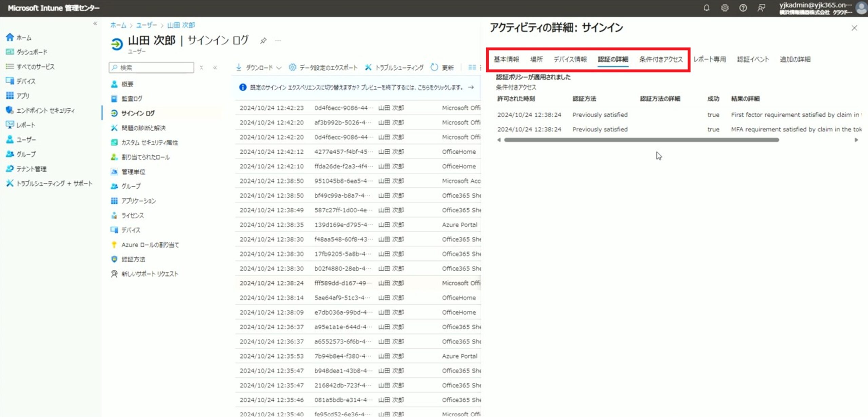
Task: Collapse the user menu with double chevron
Action: click(x=215, y=68)
